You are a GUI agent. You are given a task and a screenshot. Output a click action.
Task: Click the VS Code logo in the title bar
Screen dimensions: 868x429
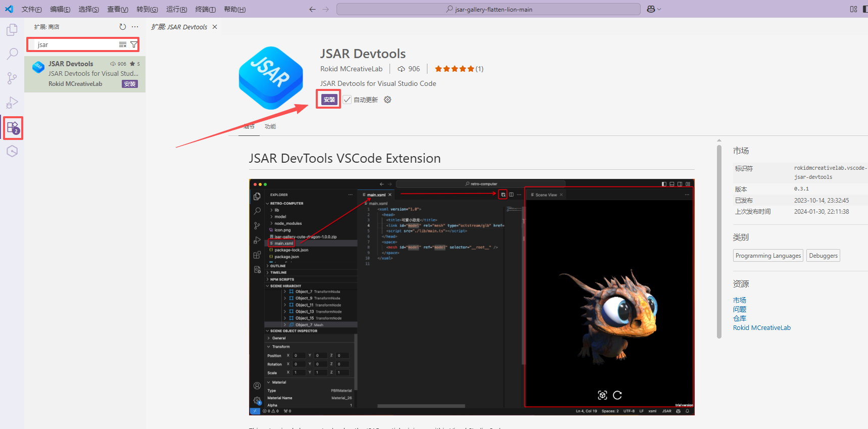coord(9,9)
